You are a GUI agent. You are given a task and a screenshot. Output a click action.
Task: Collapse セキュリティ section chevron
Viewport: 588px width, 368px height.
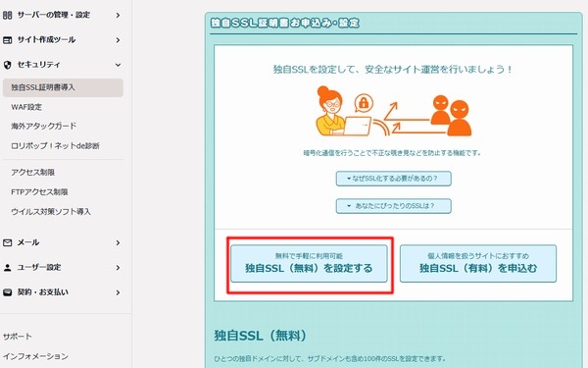118,65
